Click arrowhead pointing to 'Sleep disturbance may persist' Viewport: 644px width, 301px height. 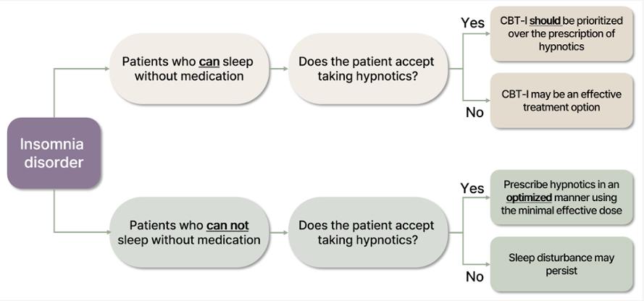click(488, 264)
